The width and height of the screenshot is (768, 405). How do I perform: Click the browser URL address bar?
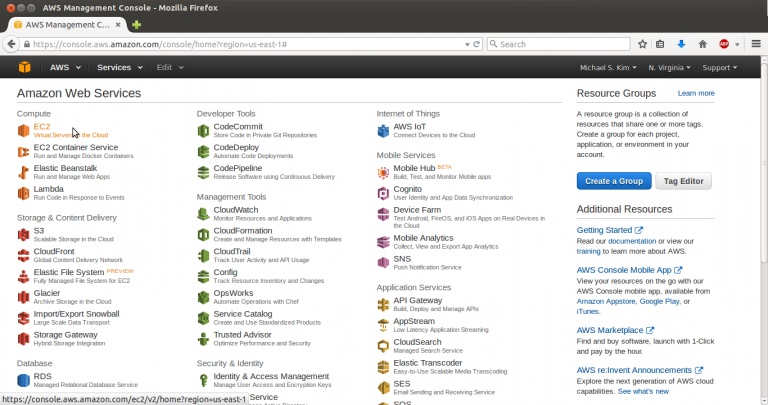click(245, 44)
